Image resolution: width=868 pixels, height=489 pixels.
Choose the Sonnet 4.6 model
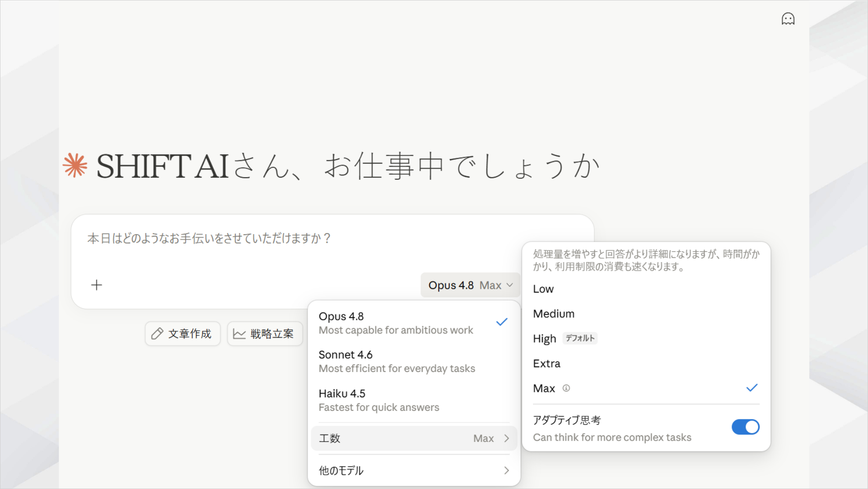(414, 362)
